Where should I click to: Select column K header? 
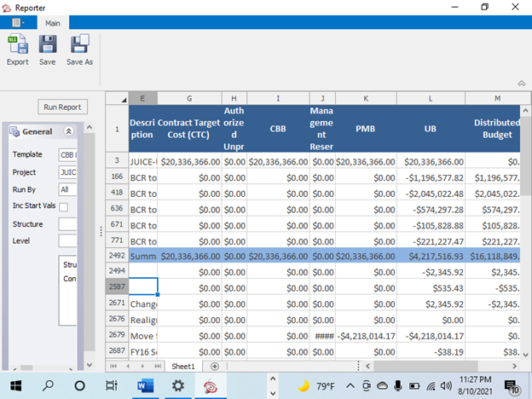click(x=366, y=98)
